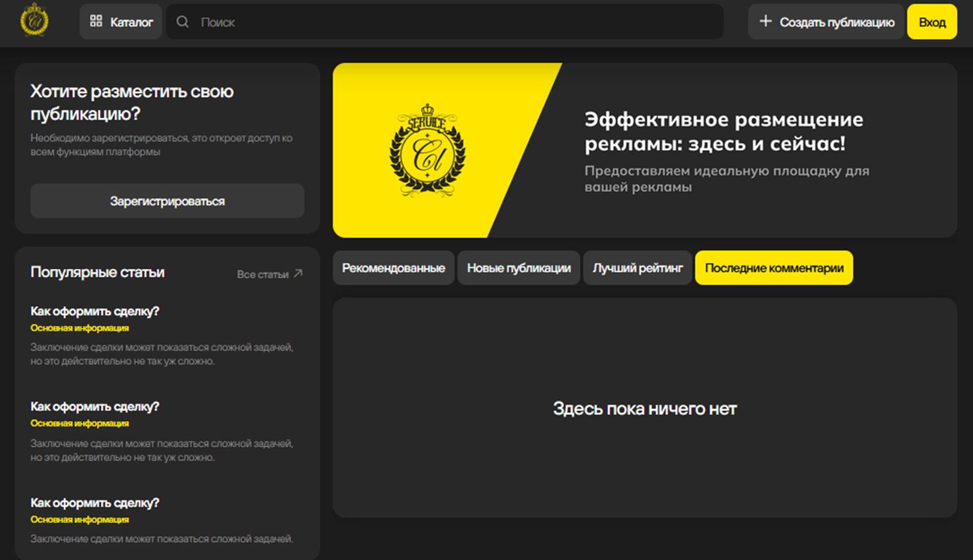Click the Эффективное размещение рекламы banner headline
The width and height of the screenshot is (973, 560).
point(723,131)
